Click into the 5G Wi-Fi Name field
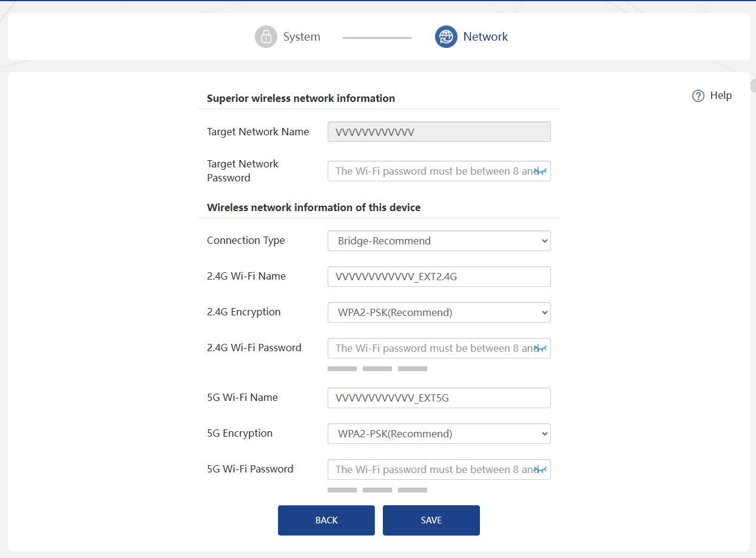Screen dimensions: 756x558 point(439,398)
